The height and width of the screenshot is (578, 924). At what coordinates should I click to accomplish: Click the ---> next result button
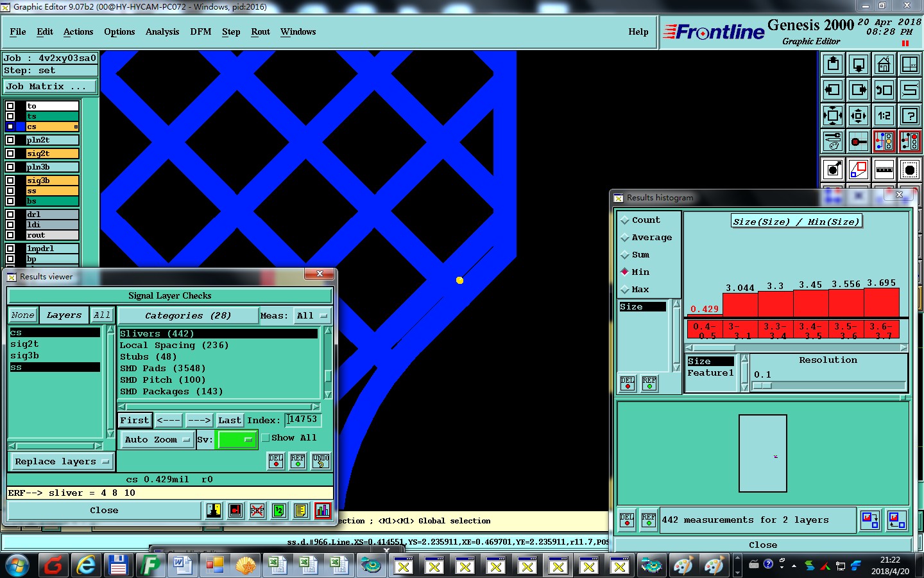point(199,421)
